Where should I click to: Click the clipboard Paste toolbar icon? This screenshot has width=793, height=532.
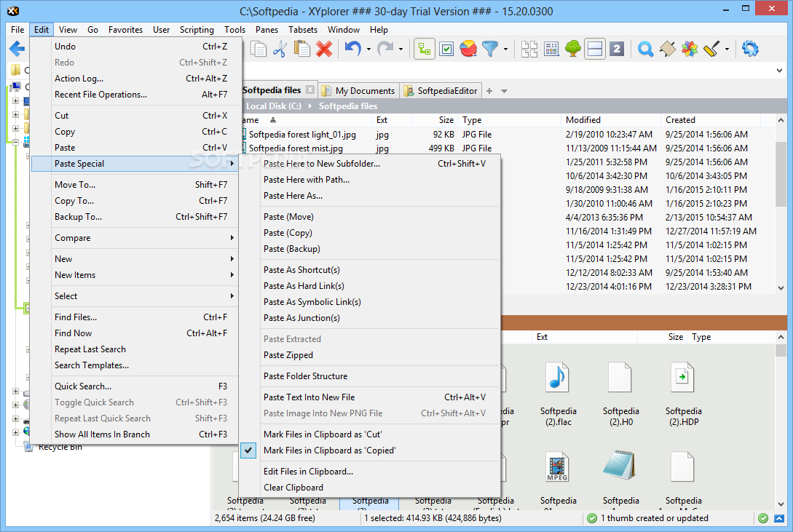(302, 49)
